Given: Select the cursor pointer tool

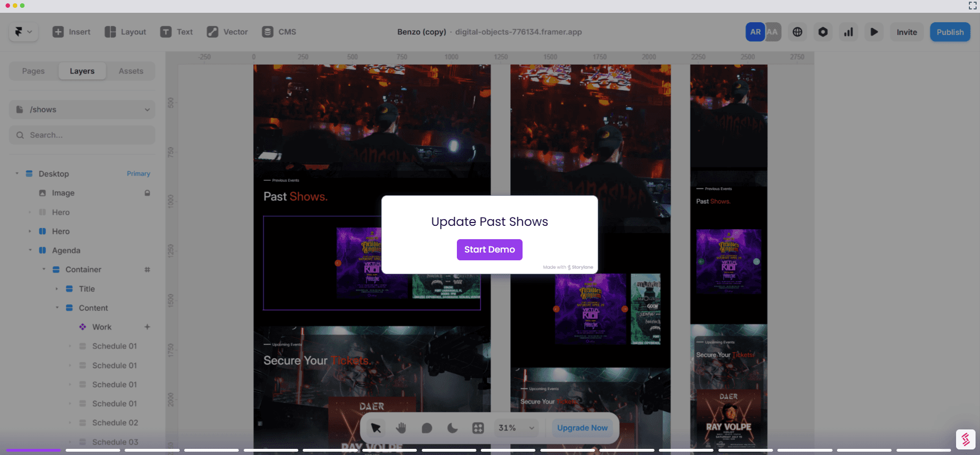Looking at the screenshot, I should pyautogui.click(x=376, y=428).
